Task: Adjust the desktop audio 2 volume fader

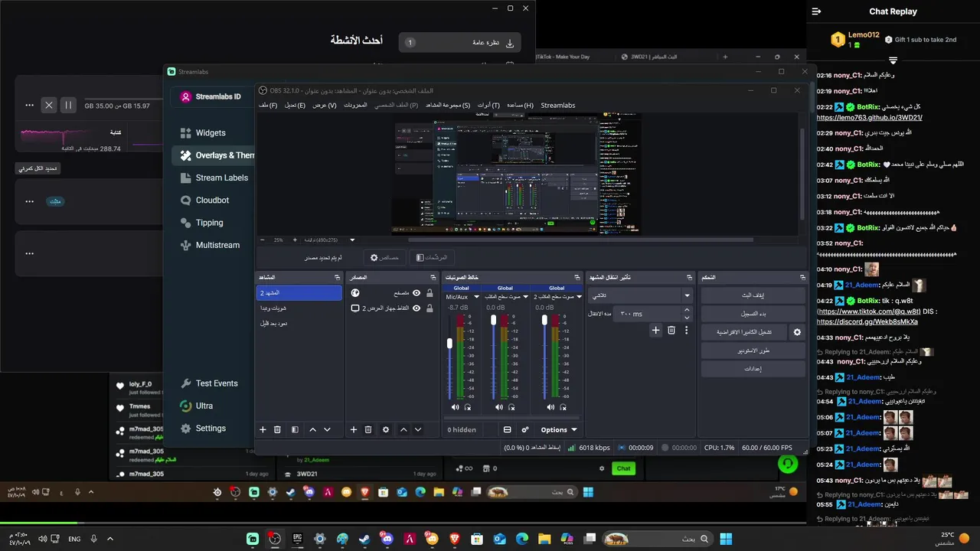Action: click(544, 320)
